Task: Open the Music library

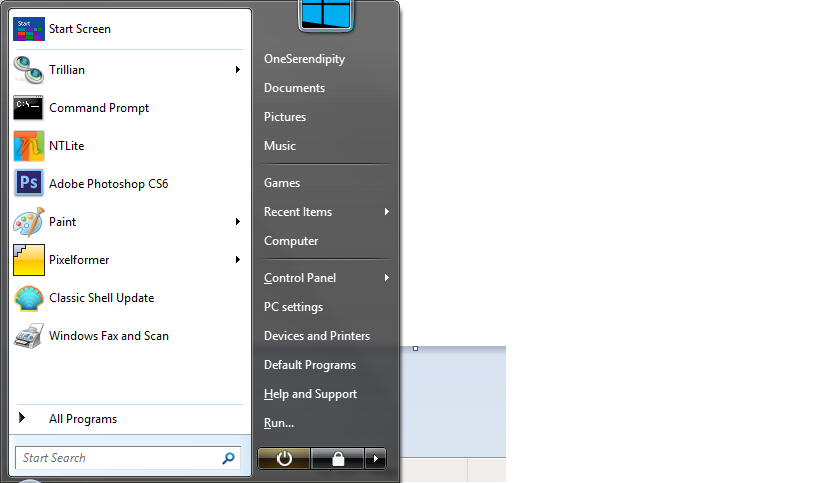Action: pyautogui.click(x=280, y=146)
